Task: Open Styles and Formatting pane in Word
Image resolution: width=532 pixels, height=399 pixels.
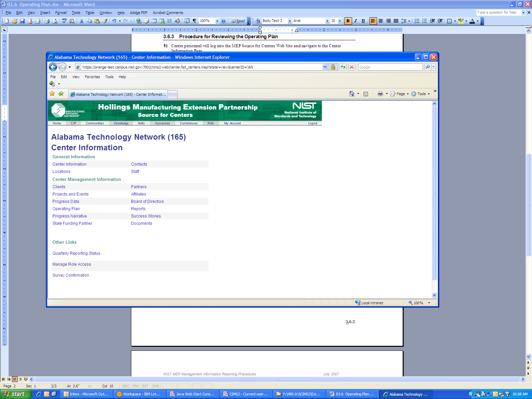Action: click(258, 21)
